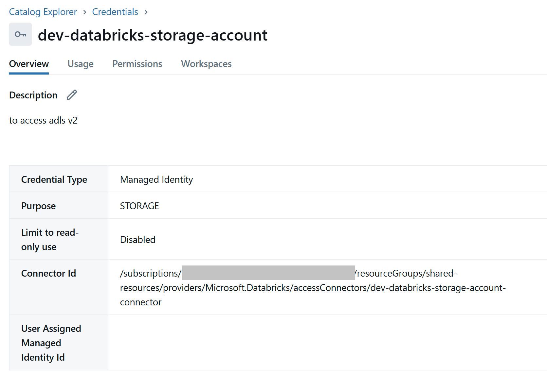Click the chevron after Catalog Explorer breadcrumb
Viewport: 547px width, 392px height.
[x=84, y=12]
